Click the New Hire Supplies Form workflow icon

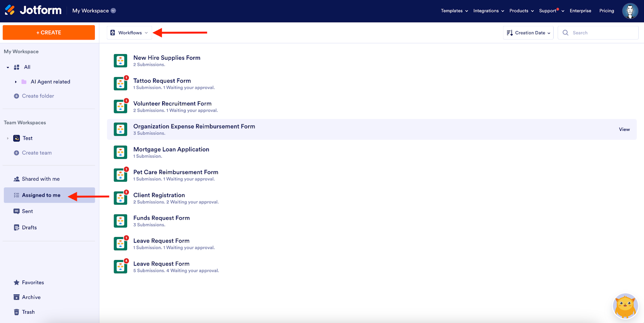[x=120, y=61]
